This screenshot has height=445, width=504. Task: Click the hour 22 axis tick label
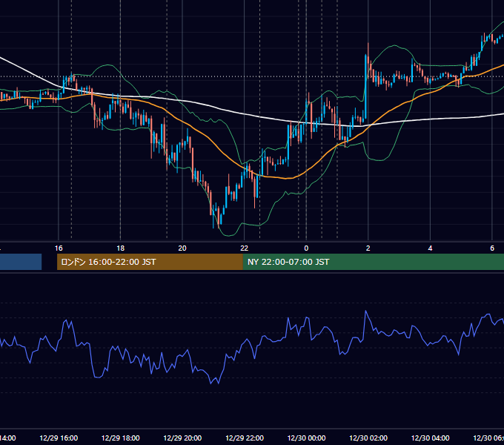point(245,248)
